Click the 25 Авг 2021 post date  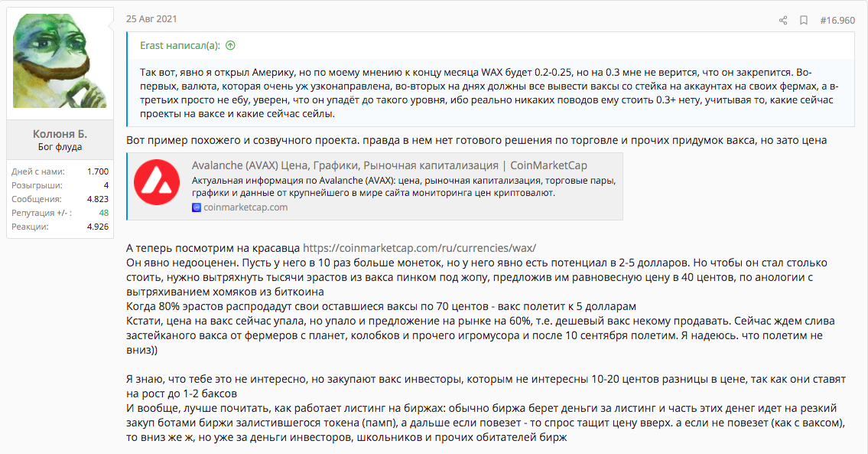click(x=151, y=19)
